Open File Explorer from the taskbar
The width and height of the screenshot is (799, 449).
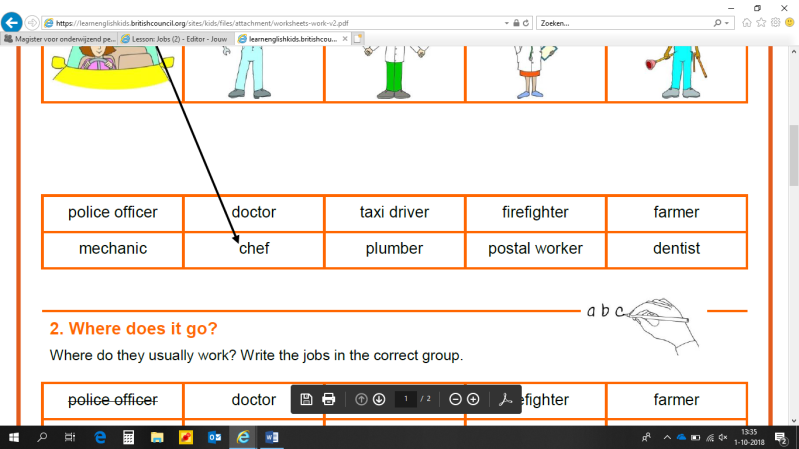pos(157,437)
